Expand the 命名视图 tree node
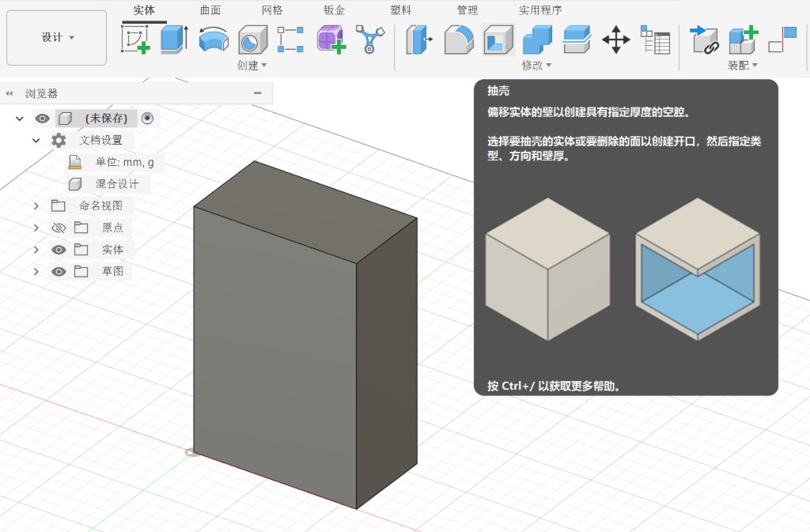Image resolution: width=810 pixels, height=532 pixels. (35, 205)
